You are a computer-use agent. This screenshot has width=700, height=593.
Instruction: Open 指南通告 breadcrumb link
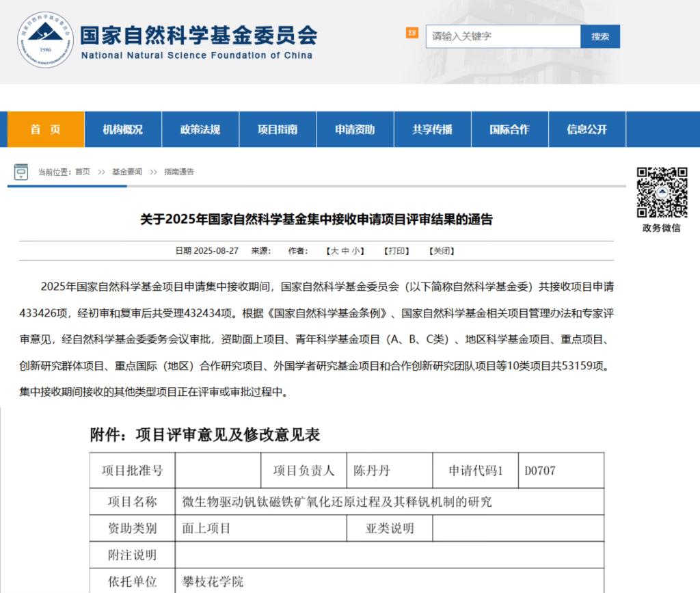[178, 172]
